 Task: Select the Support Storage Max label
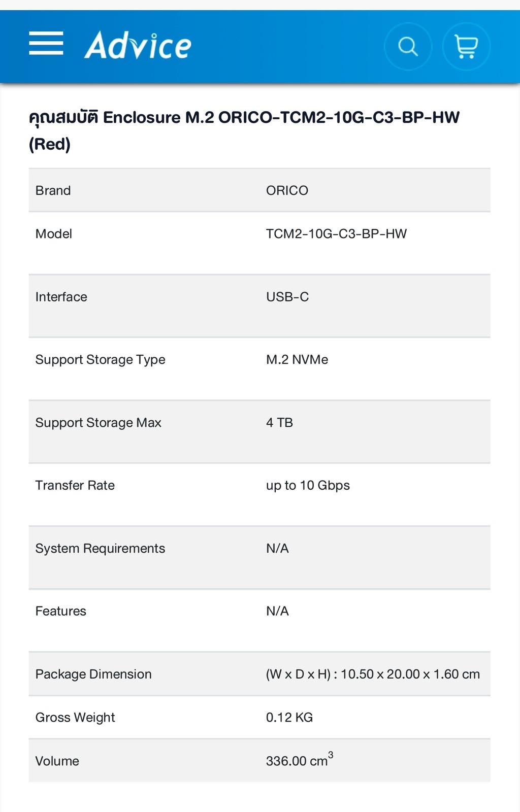[99, 423]
